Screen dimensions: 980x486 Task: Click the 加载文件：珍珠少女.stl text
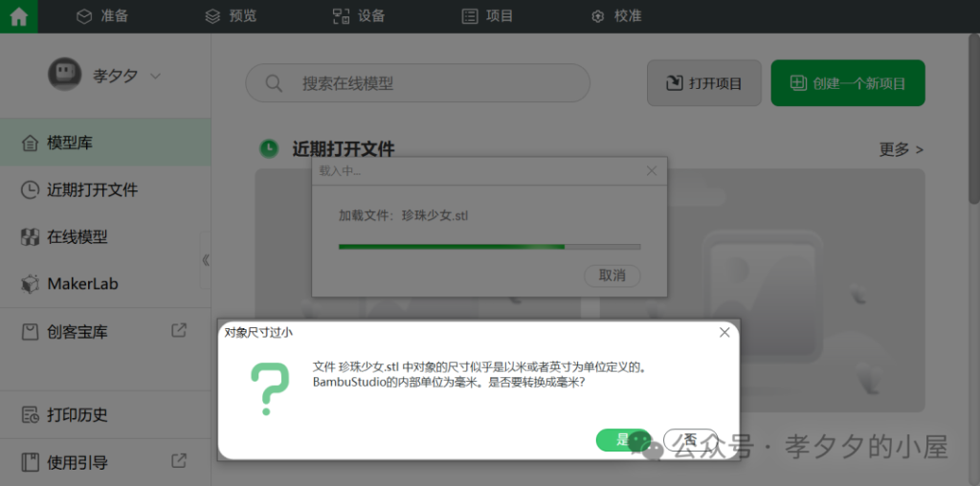(x=403, y=217)
